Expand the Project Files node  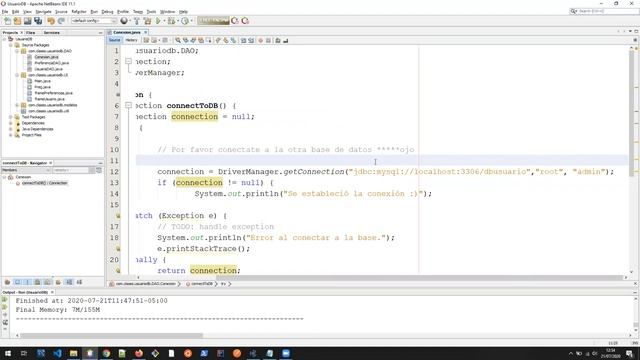[11, 135]
